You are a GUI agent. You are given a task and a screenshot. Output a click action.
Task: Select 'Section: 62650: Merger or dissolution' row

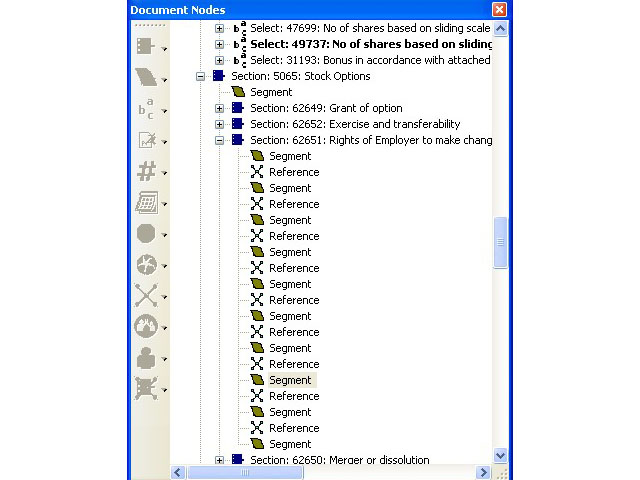[340, 460]
